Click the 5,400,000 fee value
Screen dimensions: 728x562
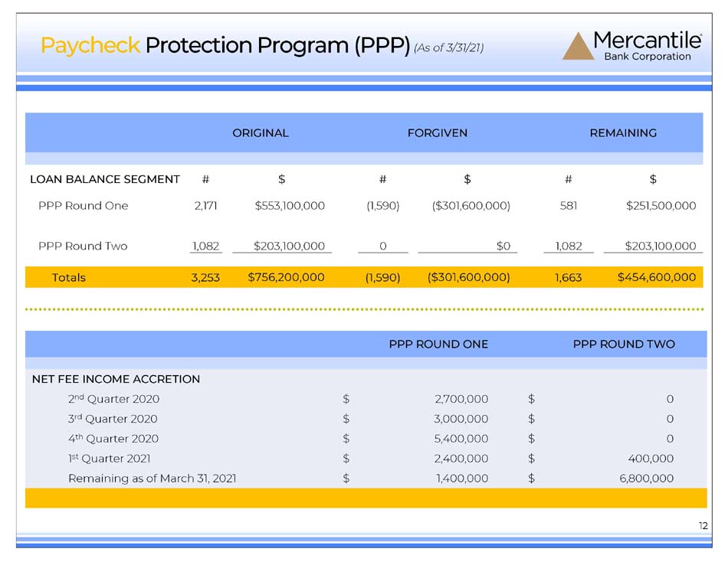(x=461, y=439)
